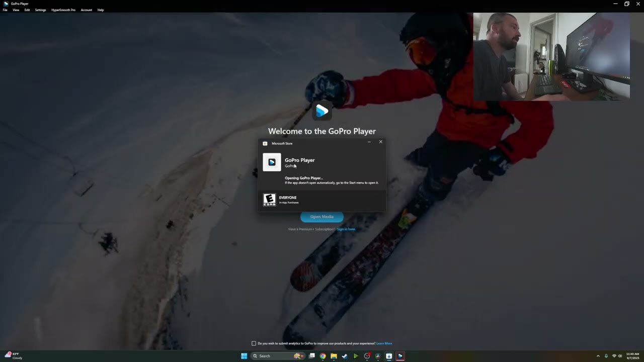This screenshot has height=362, width=644.
Task: Minimize the Microsoft Store popup
Action: coord(369,142)
